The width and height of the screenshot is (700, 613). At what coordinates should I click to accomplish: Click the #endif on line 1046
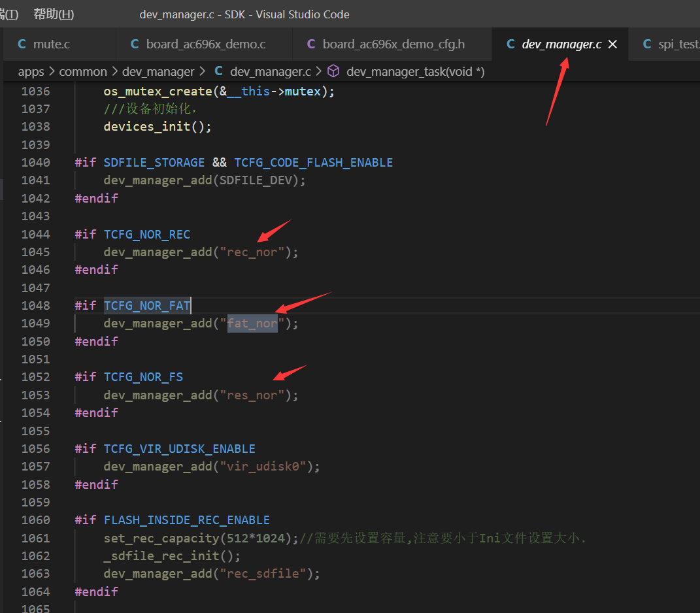coord(97,270)
